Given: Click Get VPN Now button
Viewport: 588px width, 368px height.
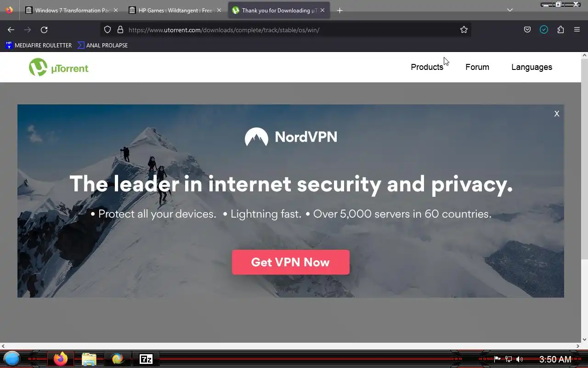Looking at the screenshot, I should coord(291,262).
